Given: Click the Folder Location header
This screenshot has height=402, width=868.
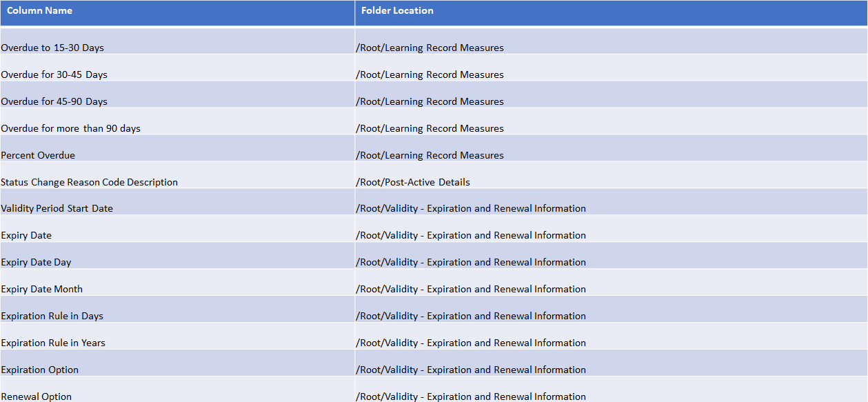Looking at the screenshot, I should click(x=397, y=11).
